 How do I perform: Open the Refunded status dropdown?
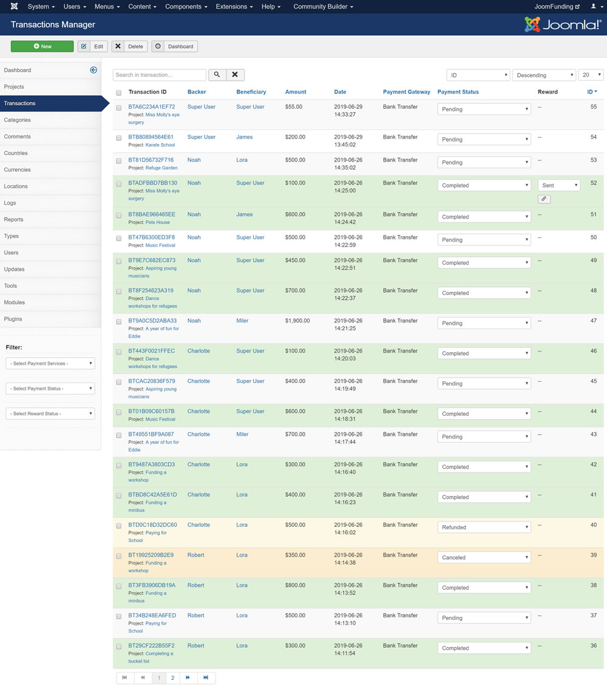pyautogui.click(x=484, y=527)
